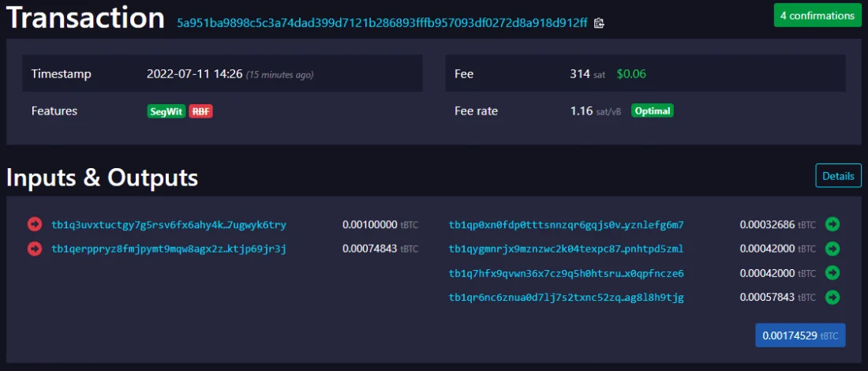868x371 pixels.
Task: Click the SegWit feature badge
Action: point(166,111)
